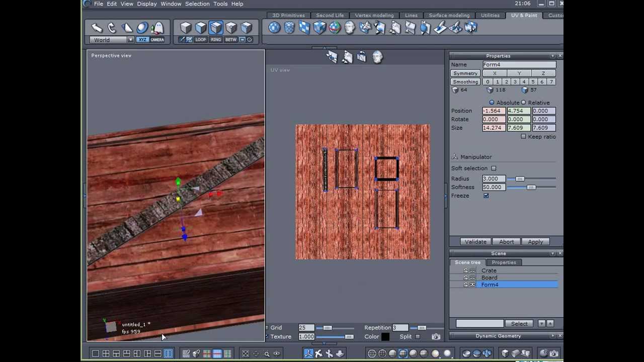The width and height of the screenshot is (644, 362).
Task: Click the camera render icon in bottom right toolbar
Action: coord(554,354)
